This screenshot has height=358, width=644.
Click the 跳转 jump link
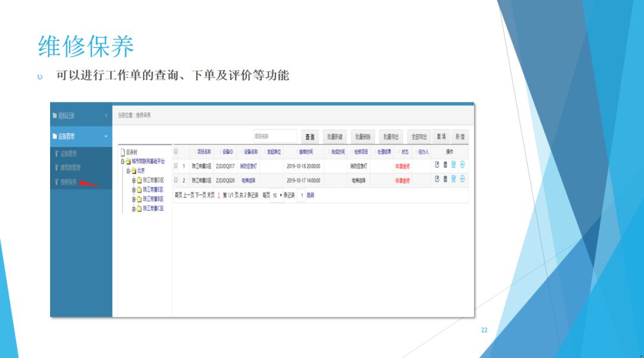tap(311, 195)
